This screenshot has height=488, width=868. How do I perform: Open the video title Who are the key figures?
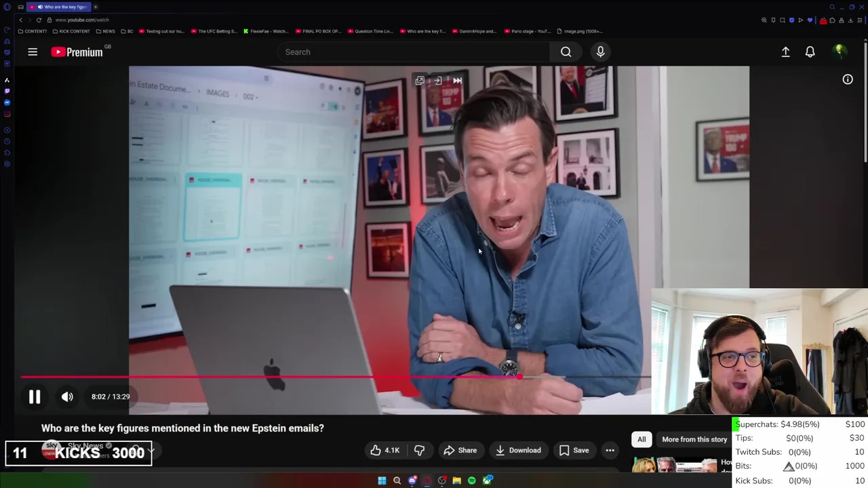[182, 428]
